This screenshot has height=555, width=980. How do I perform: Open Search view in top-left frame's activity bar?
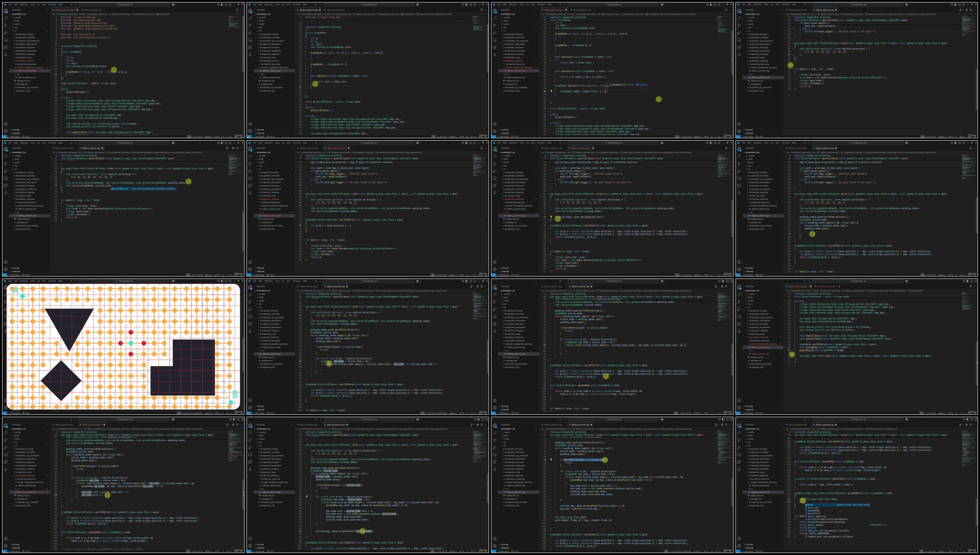click(x=6, y=18)
